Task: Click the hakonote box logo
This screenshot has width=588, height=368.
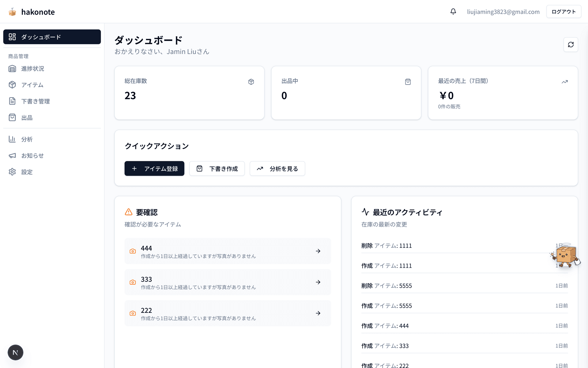Action: (x=12, y=12)
